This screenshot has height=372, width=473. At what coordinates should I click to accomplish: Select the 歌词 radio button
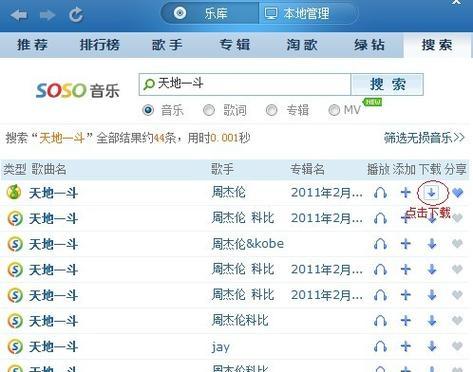(209, 110)
